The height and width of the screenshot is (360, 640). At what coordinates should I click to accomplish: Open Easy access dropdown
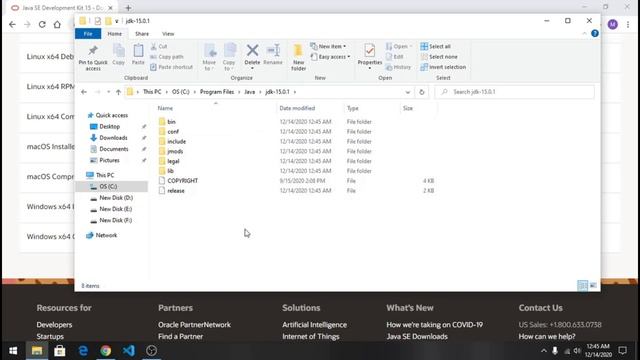pos(330,57)
